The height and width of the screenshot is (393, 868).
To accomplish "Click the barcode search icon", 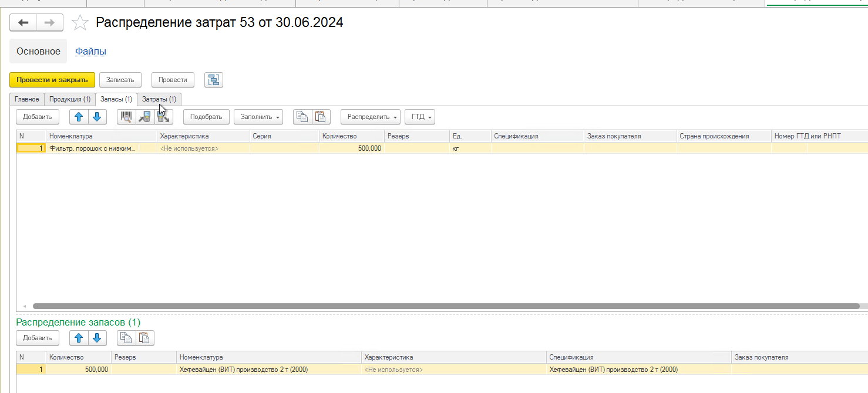I will [126, 117].
